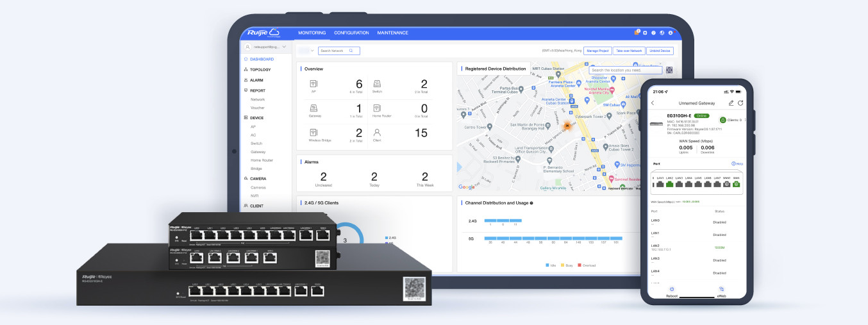Screen dimensions: 868x325
Task: Click the Search Network input field
Action: click(339, 51)
